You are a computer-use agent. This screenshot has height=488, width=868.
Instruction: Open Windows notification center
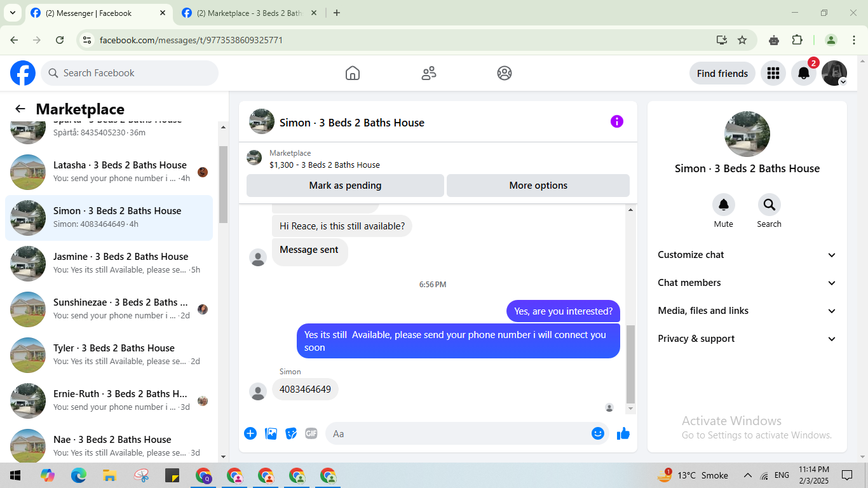(x=847, y=475)
